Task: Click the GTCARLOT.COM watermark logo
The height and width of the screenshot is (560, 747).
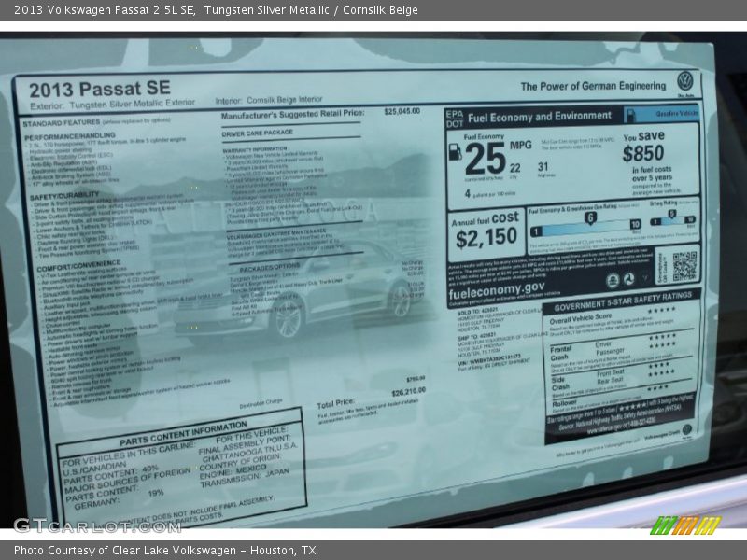Action: (96, 525)
